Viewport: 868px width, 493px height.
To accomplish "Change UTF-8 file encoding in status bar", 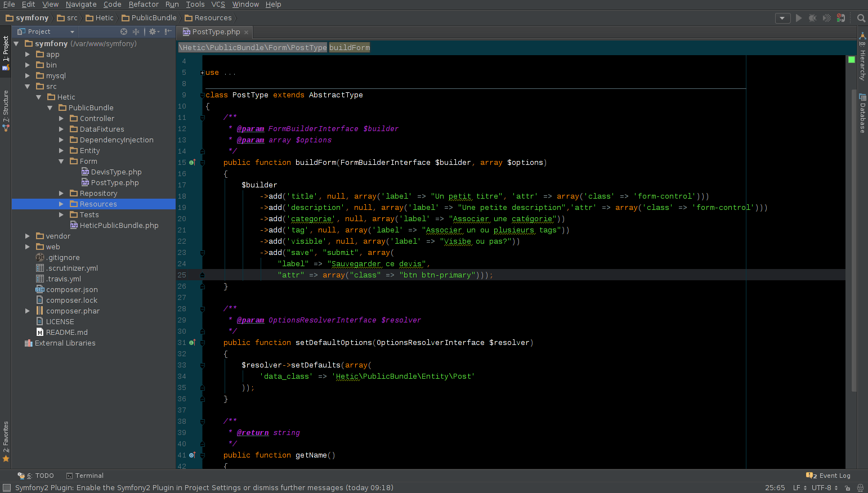I will [x=825, y=488].
